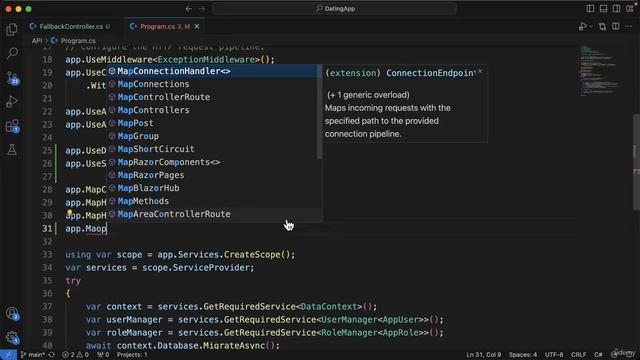The height and width of the screenshot is (360, 640).
Task: Close the Program.cs tab
Action: tap(197, 27)
